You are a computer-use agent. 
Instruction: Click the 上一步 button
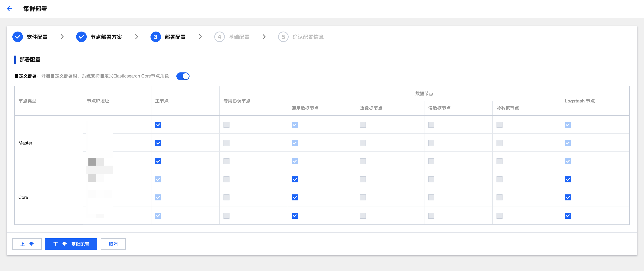pos(27,244)
